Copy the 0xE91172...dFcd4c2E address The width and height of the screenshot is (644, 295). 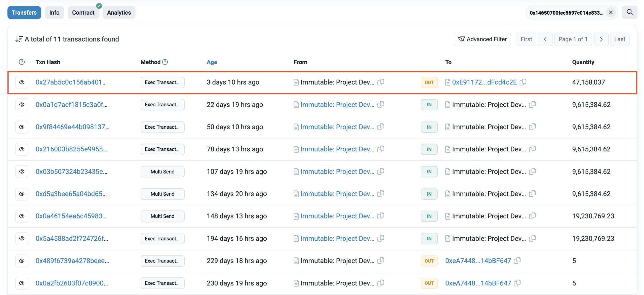[523, 82]
